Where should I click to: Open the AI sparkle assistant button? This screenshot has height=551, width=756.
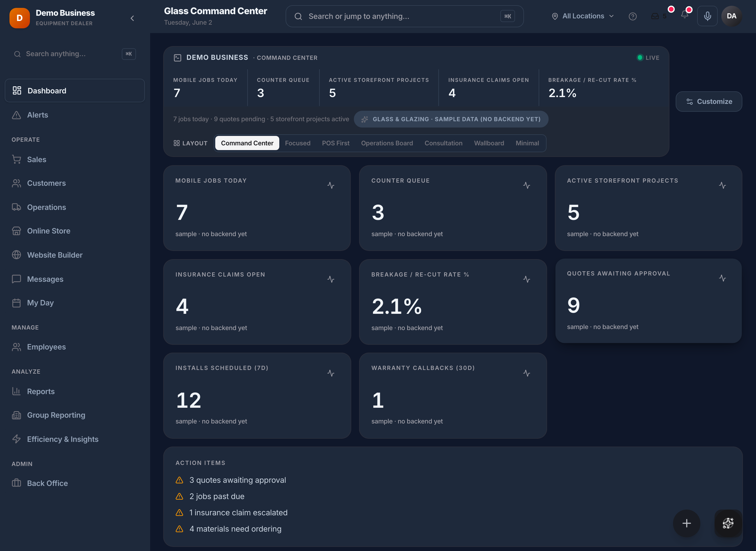pos(728,523)
